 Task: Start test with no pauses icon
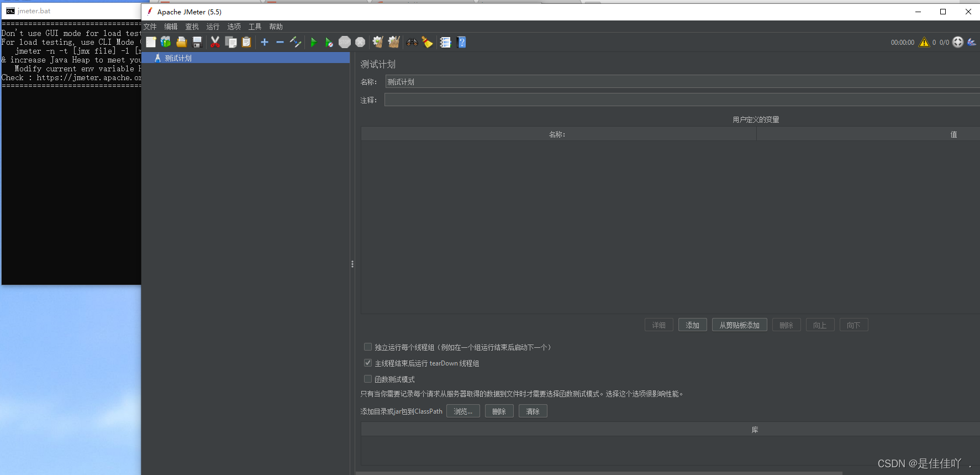(x=329, y=42)
